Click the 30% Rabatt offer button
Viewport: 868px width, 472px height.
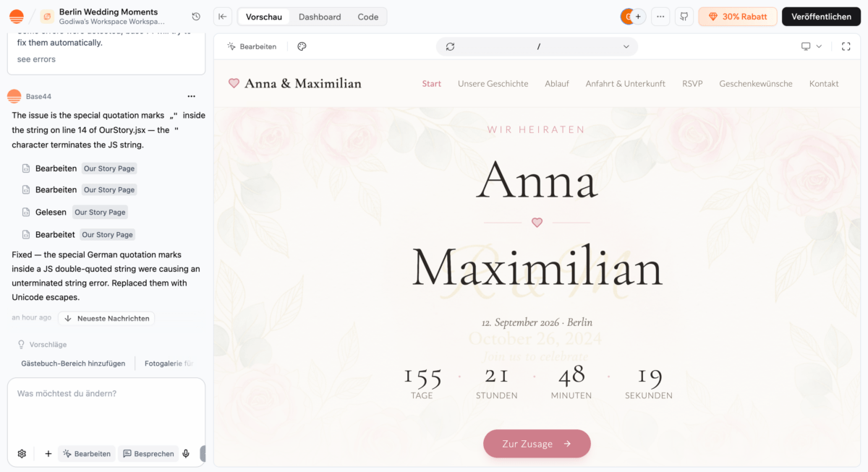tap(738, 17)
